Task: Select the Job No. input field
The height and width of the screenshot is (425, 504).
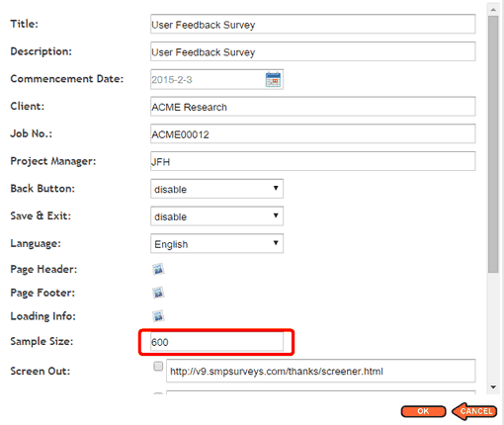Action: [313, 133]
